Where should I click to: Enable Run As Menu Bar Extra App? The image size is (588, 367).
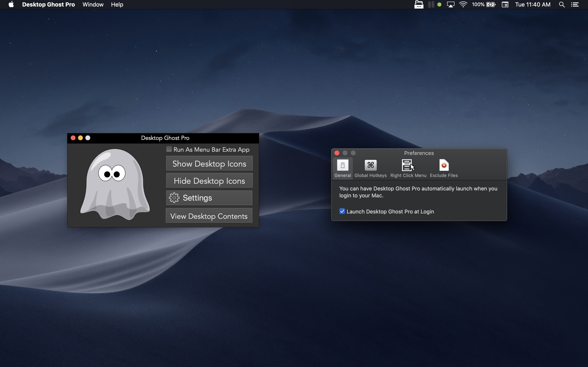pos(168,149)
